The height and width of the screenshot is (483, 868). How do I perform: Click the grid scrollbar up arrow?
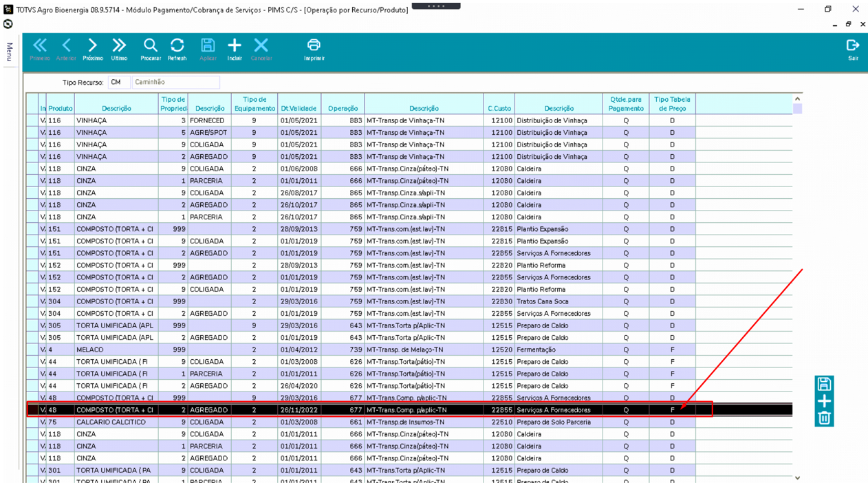click(797, 99)
